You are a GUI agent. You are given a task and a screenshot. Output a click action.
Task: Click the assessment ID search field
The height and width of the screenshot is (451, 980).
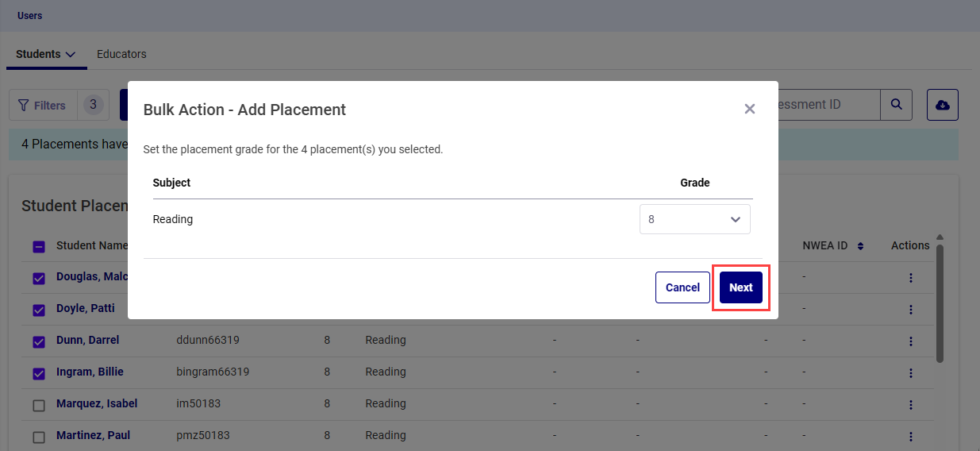[x=828, y=105]
